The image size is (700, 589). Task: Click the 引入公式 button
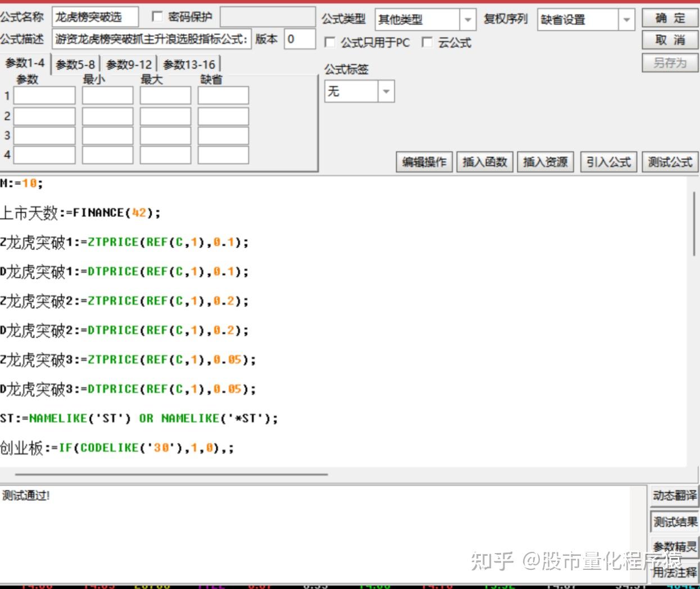[x=608, y=162]
